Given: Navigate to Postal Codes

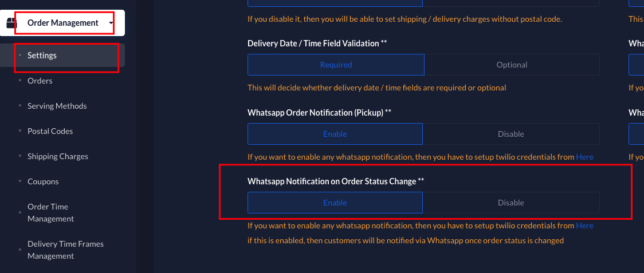Looking at the screenshot, I should (50, 131).
